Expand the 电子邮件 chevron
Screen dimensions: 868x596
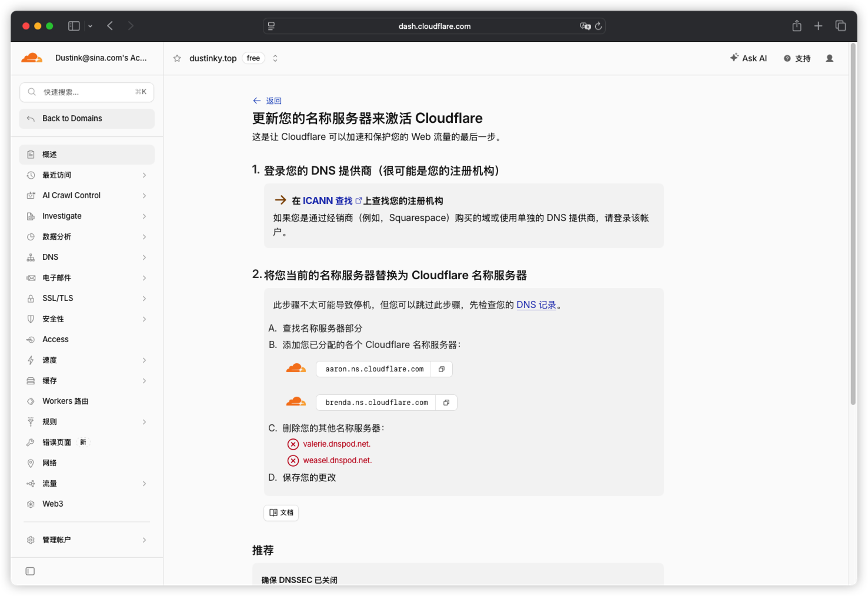[x=144, y=278]
